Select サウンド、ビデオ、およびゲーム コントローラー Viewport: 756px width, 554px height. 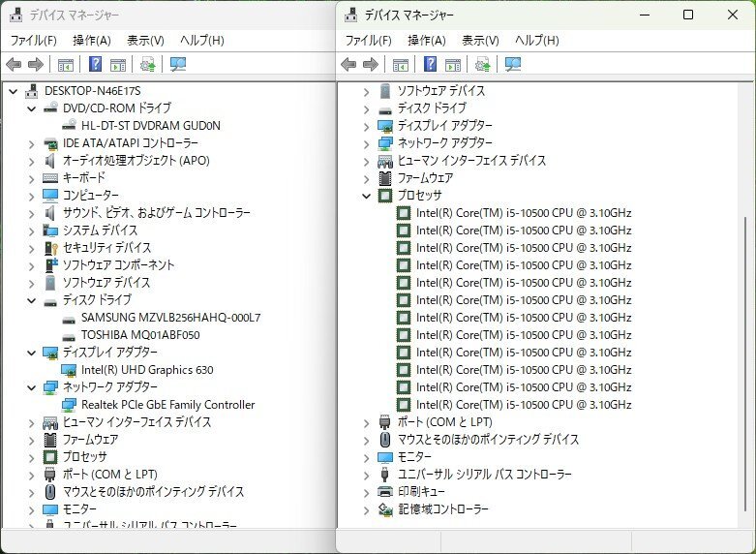pyautogui.click(x=157, y=213)
